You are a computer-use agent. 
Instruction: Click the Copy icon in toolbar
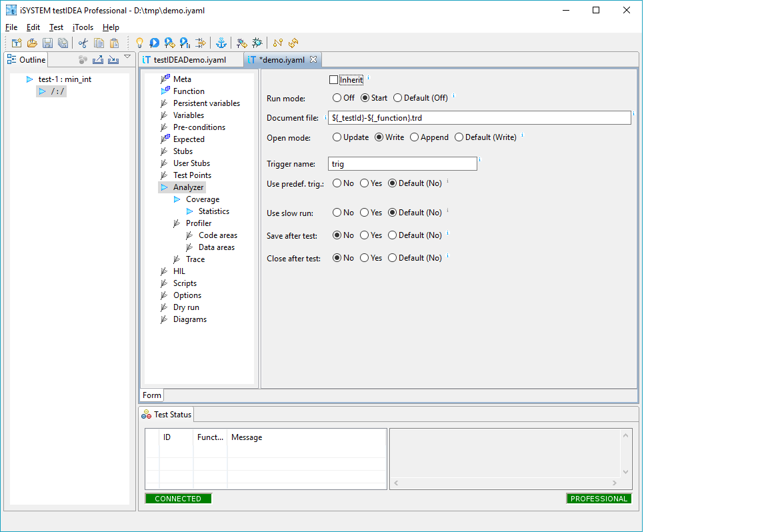coord(99,43)
